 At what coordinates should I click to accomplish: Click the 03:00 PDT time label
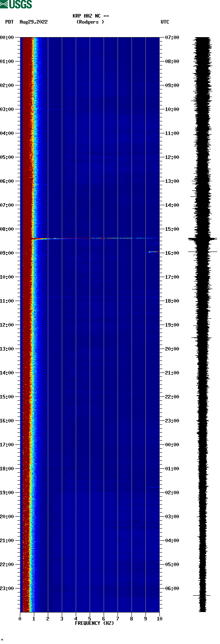(x=7, y=109)
